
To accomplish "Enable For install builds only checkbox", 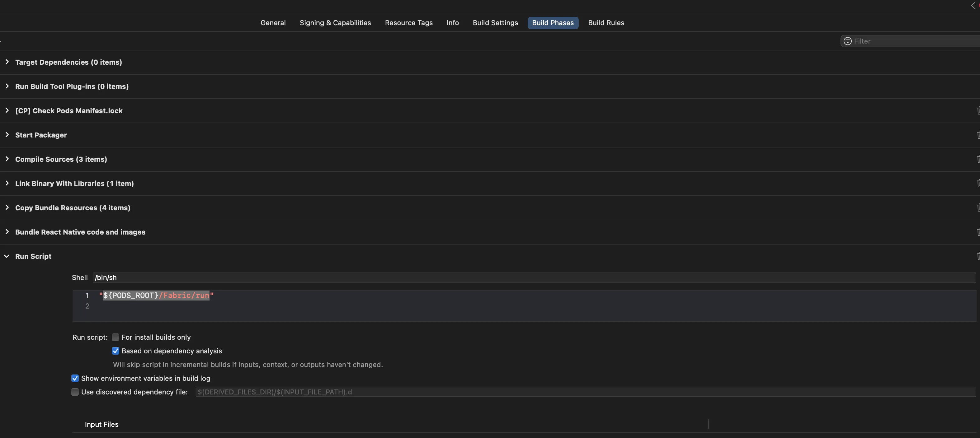I will [115, 337].
